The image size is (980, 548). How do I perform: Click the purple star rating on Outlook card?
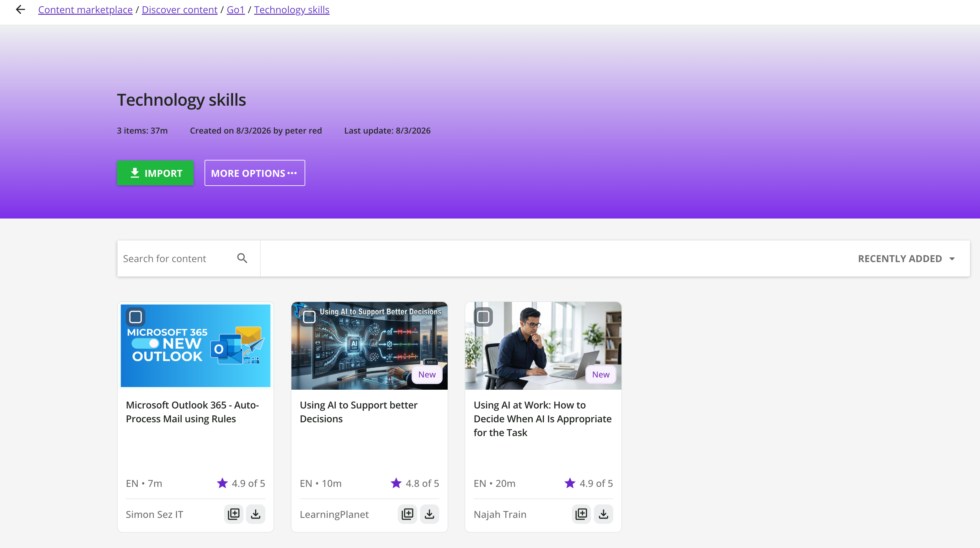(x=222, y=483)
